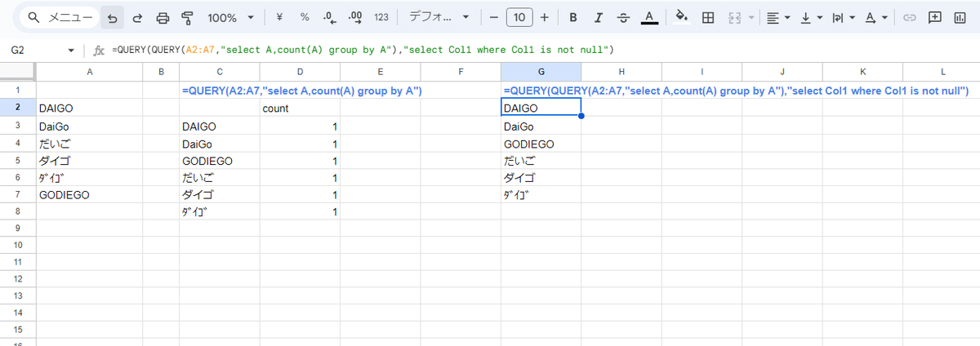980x346 pixels.
Task: Click the formula text in cell C1
Action: tap(301, 91)
